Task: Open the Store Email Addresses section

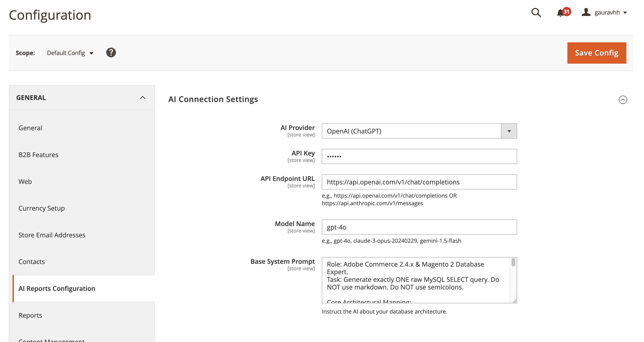Action: [52, 235]
